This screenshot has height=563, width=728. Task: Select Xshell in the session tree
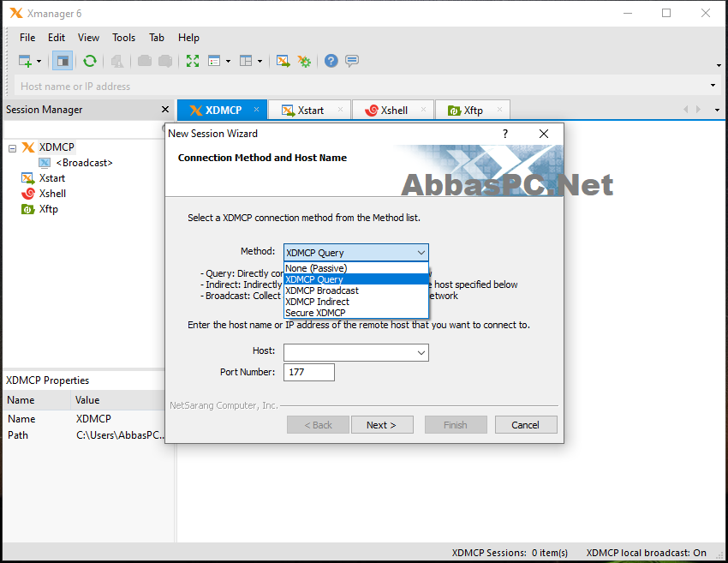coord(52,194)
